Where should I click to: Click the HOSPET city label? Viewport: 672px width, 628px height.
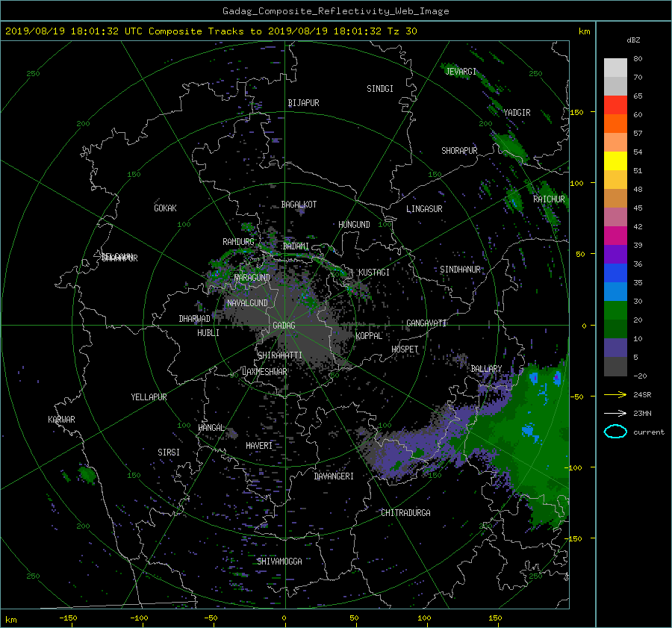pos(405,349)
